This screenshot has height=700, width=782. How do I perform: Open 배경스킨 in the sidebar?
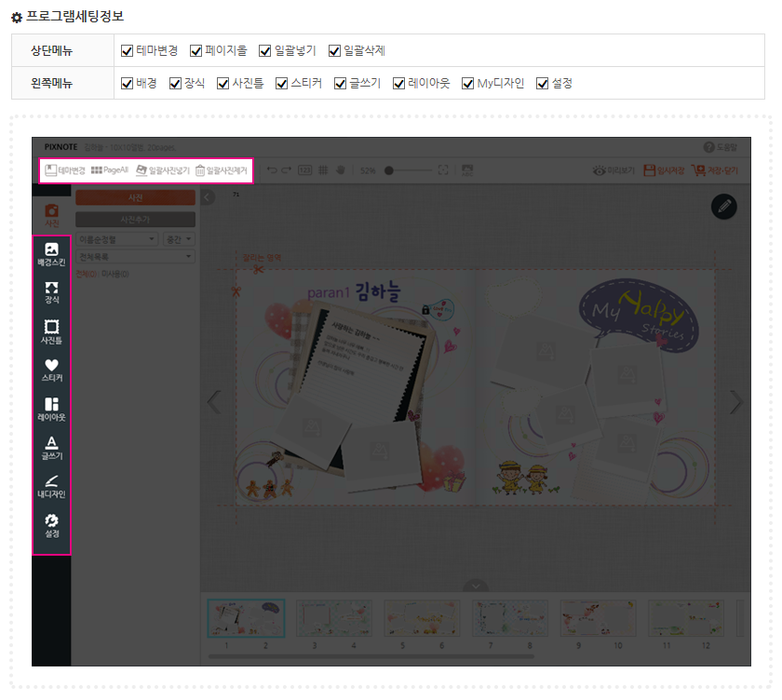pyautogui.click(x=52, y=254)
